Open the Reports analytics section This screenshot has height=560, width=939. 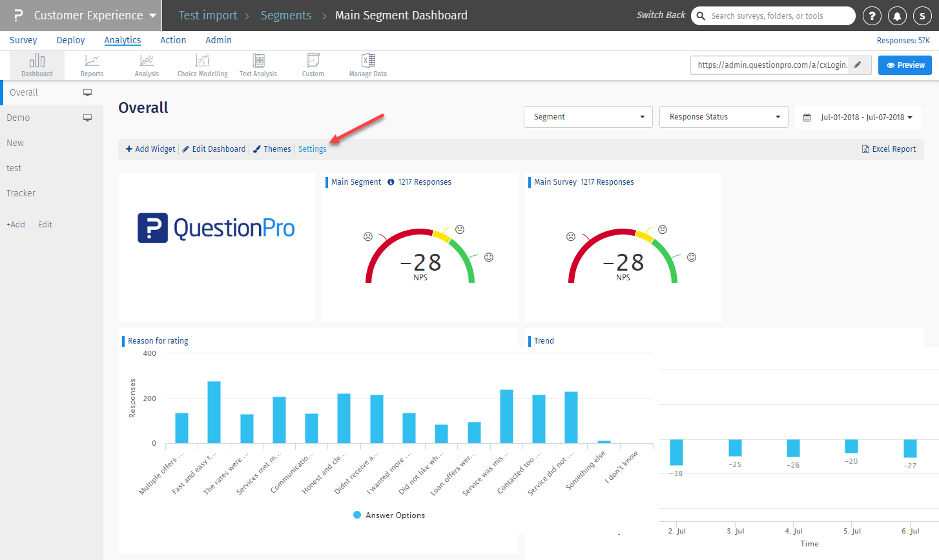[x=92, y=65]
